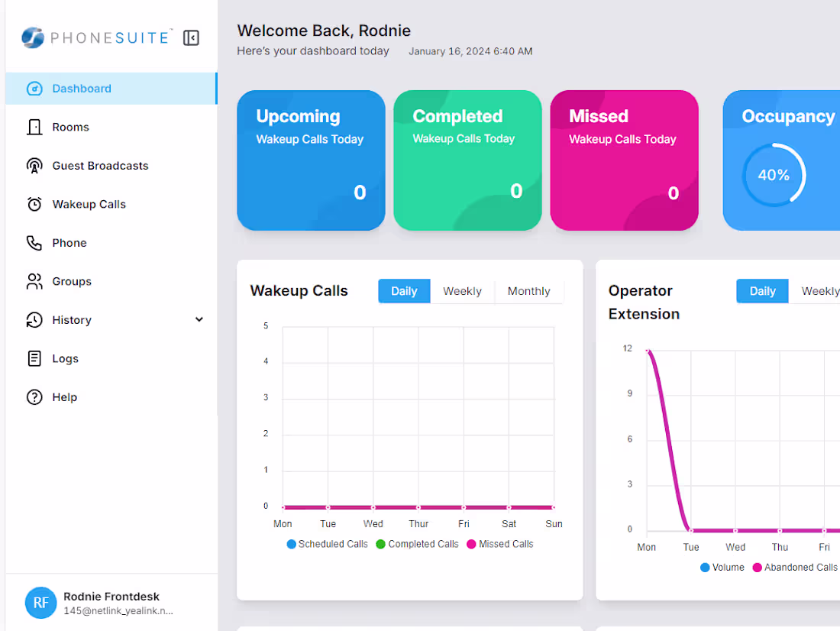Click the Wakeup Calls clock icon
This screenshot has height=631, width=840.
coord(33,204)
